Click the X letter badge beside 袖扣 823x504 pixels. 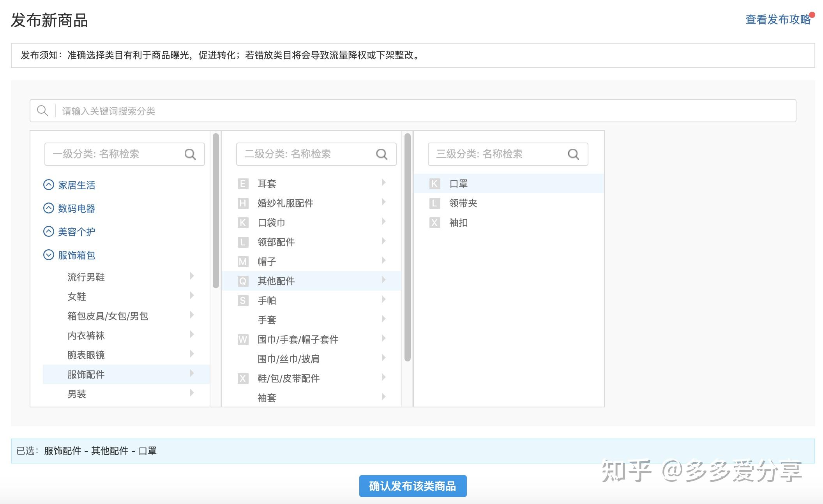[434, 222]
